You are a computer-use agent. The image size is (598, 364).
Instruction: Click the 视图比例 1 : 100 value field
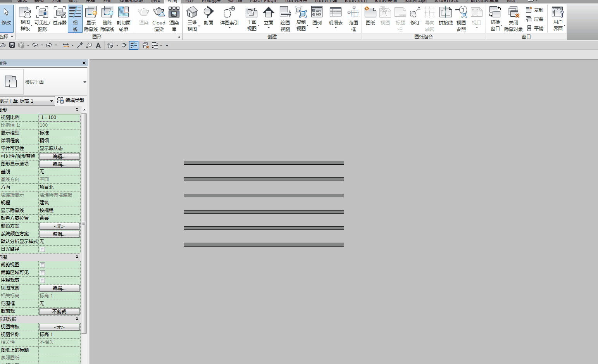pyautogui.click(x=59, y=117)
